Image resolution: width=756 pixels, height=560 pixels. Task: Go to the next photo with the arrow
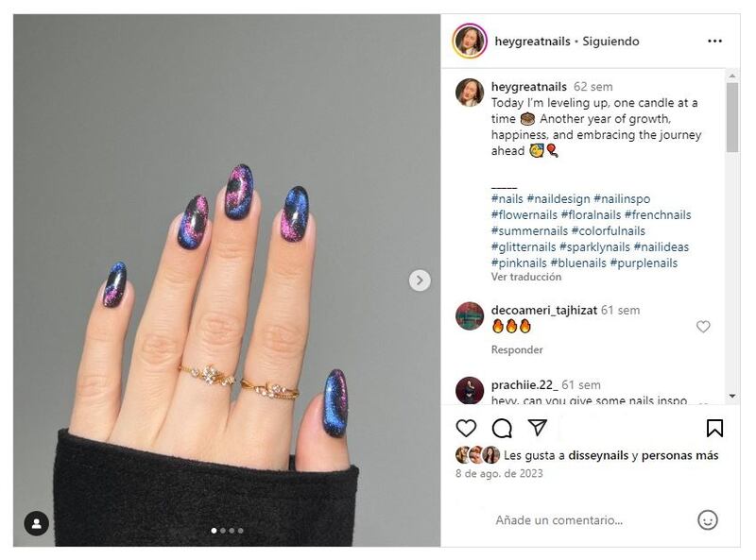click(x=420, y=280)
